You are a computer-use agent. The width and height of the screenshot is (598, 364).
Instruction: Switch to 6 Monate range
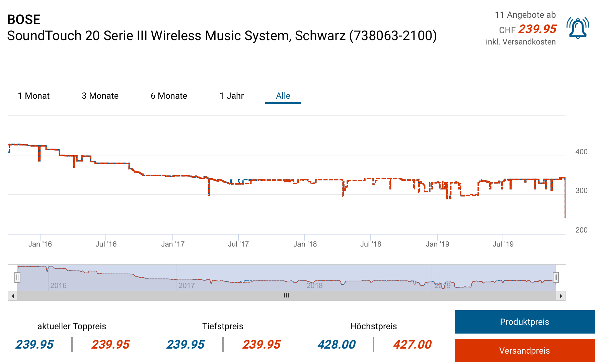tap(169, 96)
